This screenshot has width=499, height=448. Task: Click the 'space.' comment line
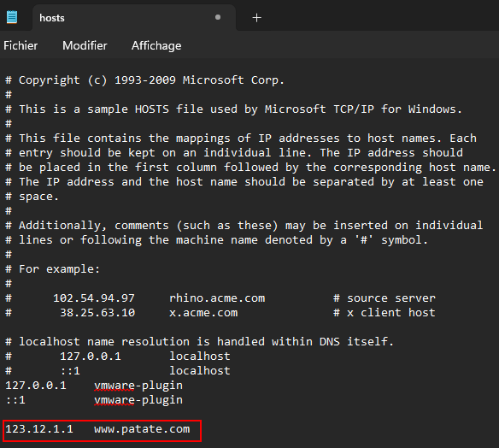click(32, 197)
